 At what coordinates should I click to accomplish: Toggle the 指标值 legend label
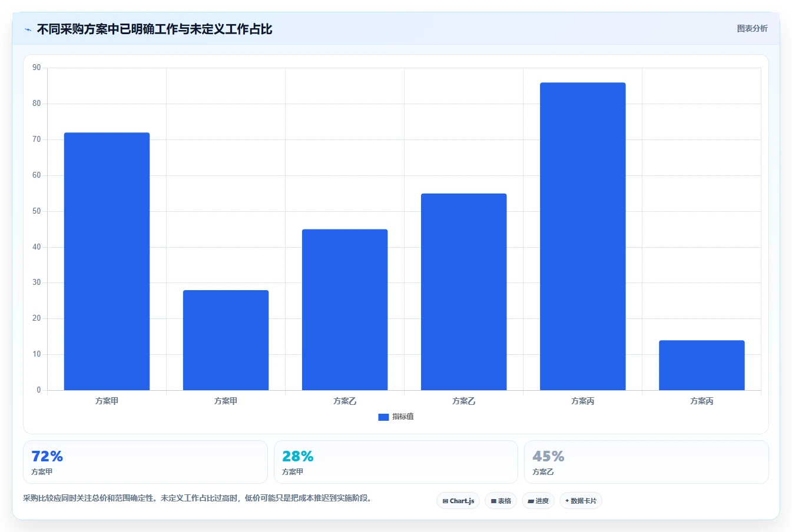click(x=403, y=417)
